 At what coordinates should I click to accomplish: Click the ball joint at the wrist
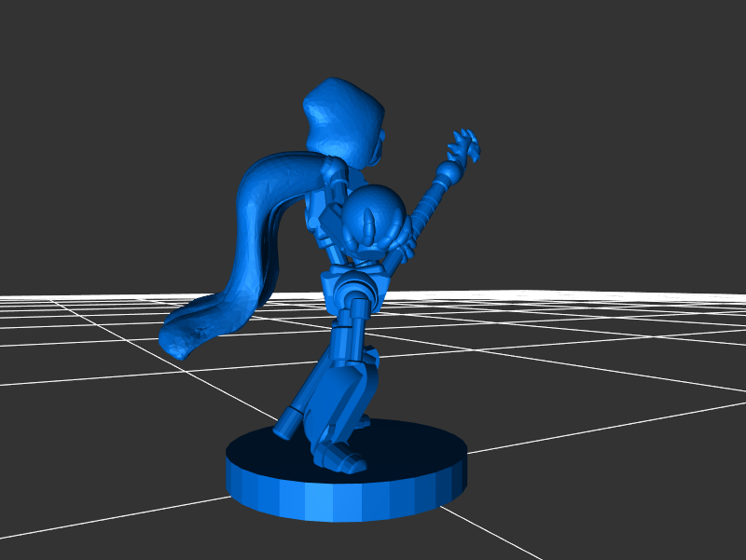449,173
